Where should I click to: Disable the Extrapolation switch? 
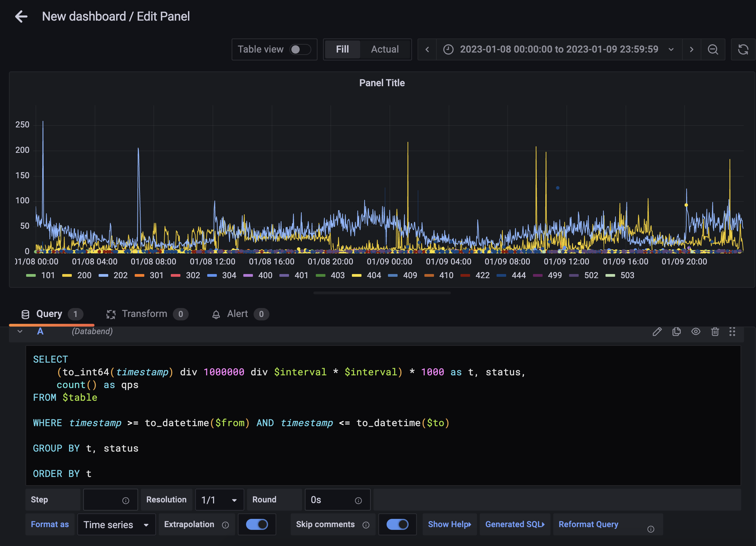[x=257, y=524]
